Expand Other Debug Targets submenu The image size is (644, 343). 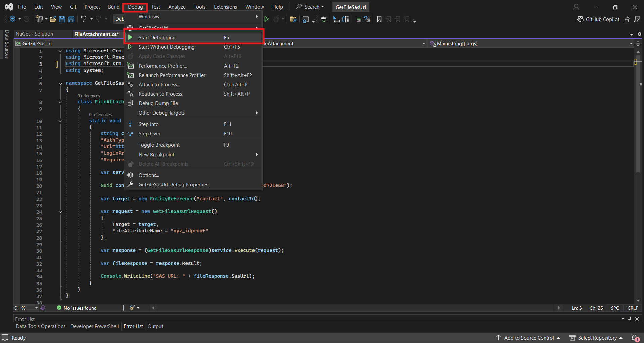click(162, 113)
